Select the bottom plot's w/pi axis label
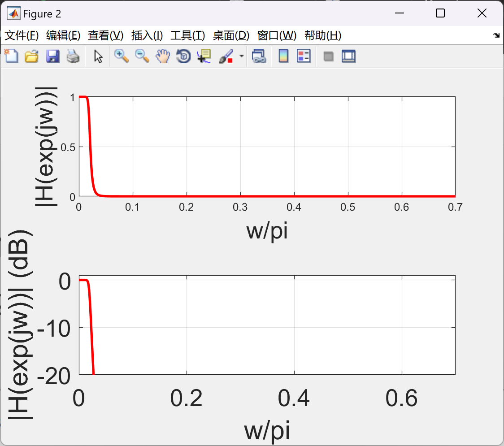Image resolution: width=504 pixels, height=446 pixels. pos(267,431)
